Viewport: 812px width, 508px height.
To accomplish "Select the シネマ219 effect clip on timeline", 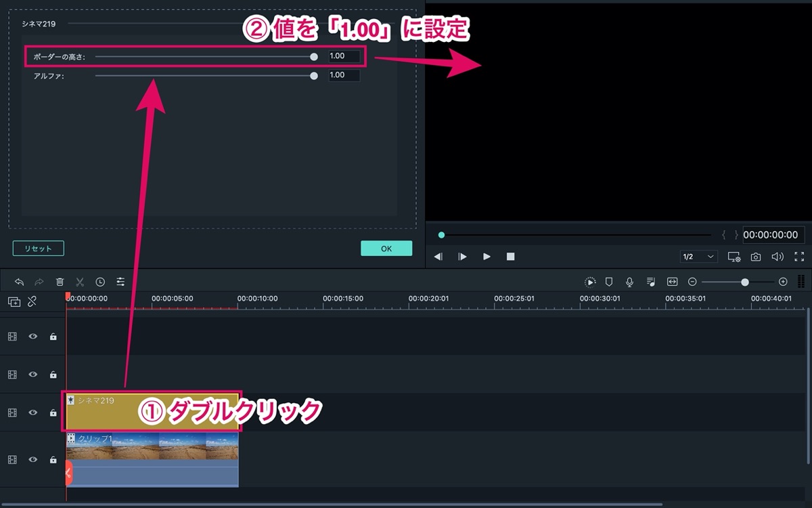I will (152, 412).
